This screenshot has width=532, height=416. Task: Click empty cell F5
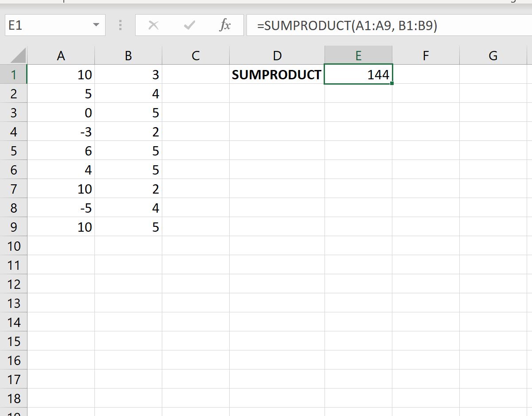point(425,151)
